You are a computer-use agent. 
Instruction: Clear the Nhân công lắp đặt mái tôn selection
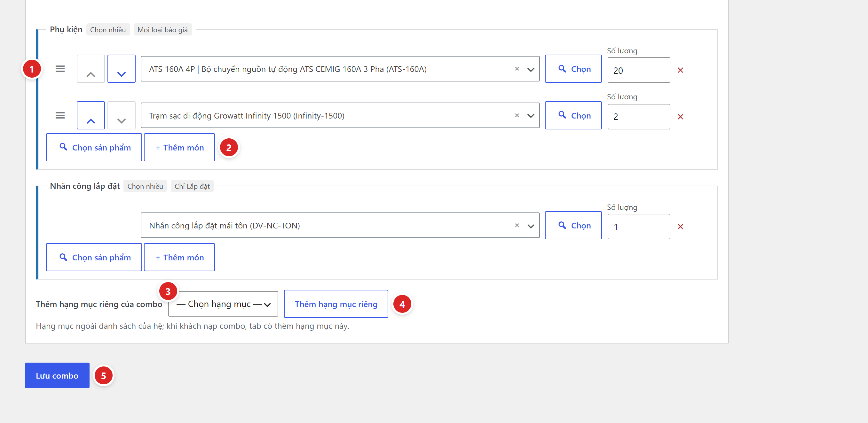coord(517,225)
